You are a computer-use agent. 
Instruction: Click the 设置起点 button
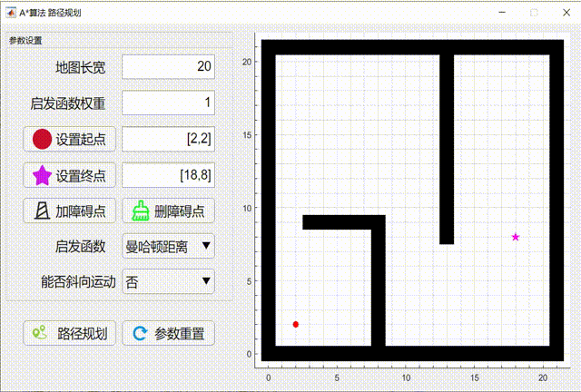pyautogui.click(x=70, y=140)
